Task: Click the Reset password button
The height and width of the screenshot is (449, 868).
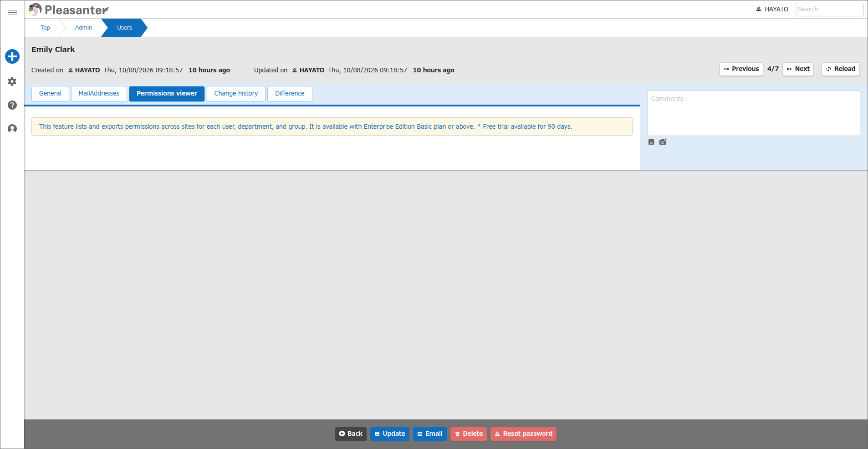Action: click(x=523, y=434)
